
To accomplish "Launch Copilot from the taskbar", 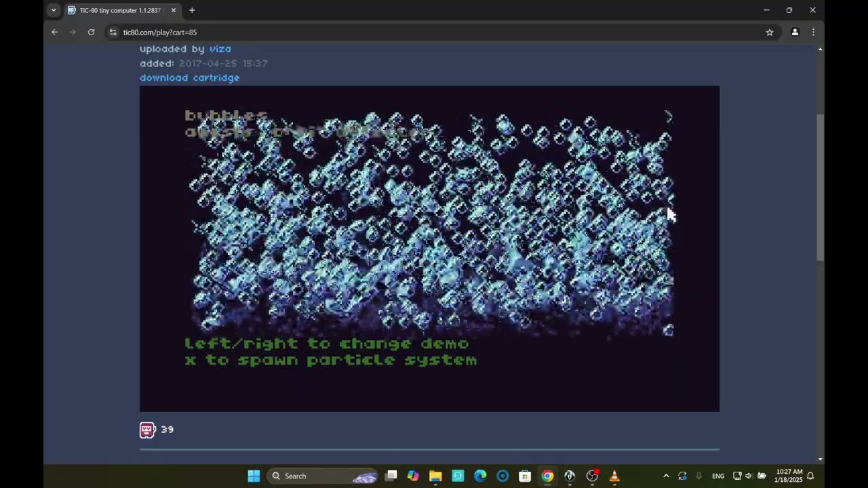I will click(x=413, y=476).
